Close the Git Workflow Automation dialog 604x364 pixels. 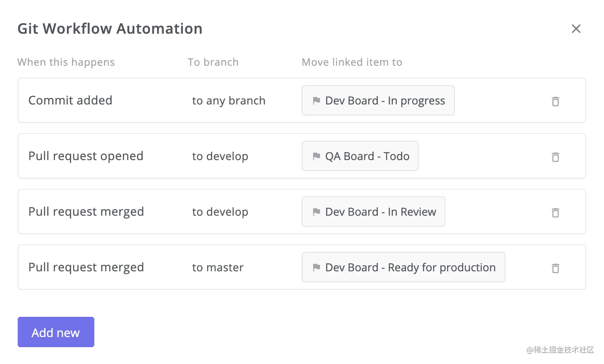click(576, 29)
